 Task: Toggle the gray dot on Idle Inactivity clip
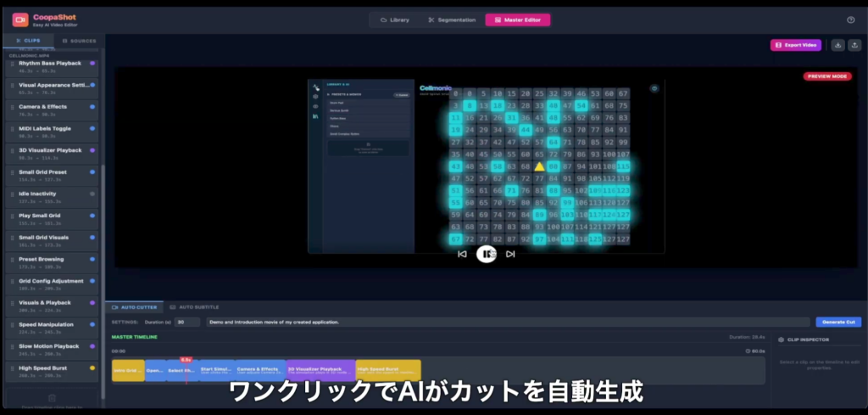tap(92, 194)
